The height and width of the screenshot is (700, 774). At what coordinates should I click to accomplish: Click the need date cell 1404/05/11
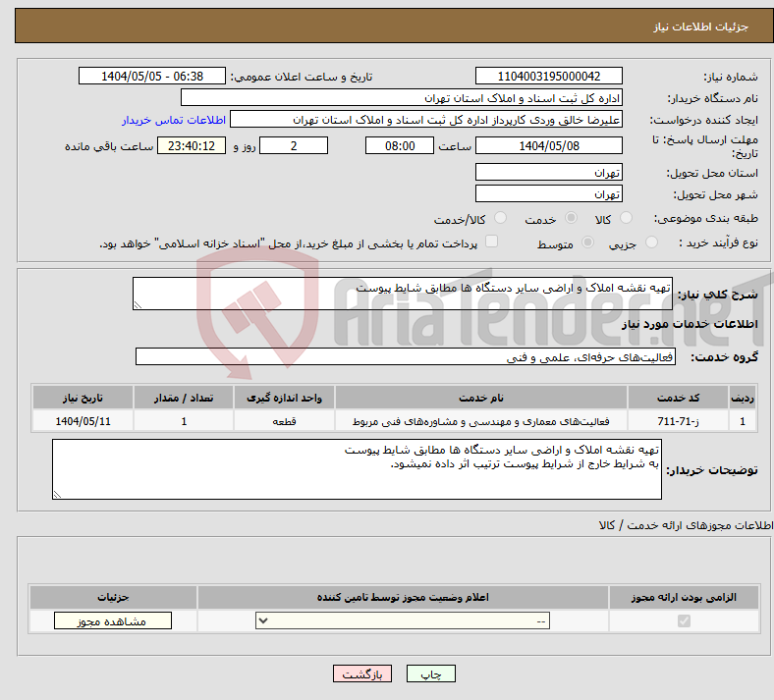click(83, 421)
